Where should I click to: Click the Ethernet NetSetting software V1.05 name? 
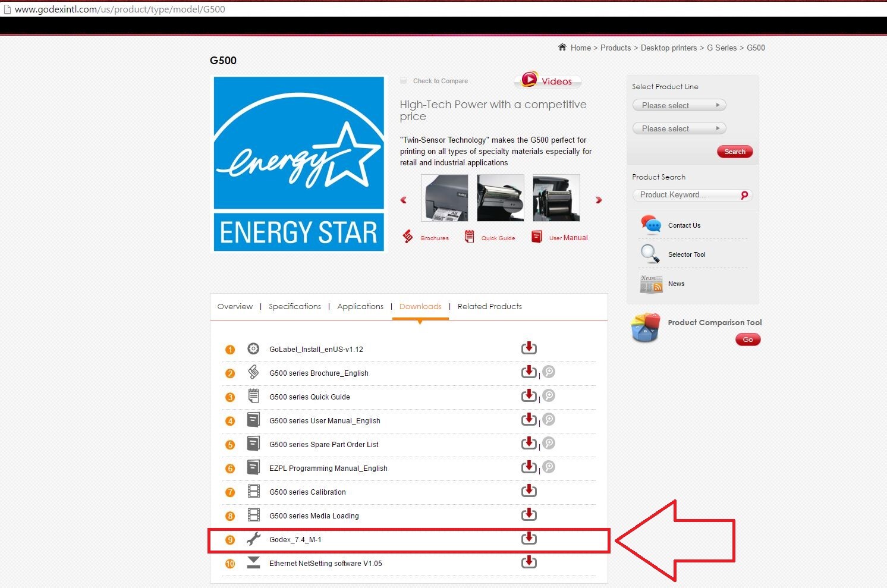tap(326, 564)
